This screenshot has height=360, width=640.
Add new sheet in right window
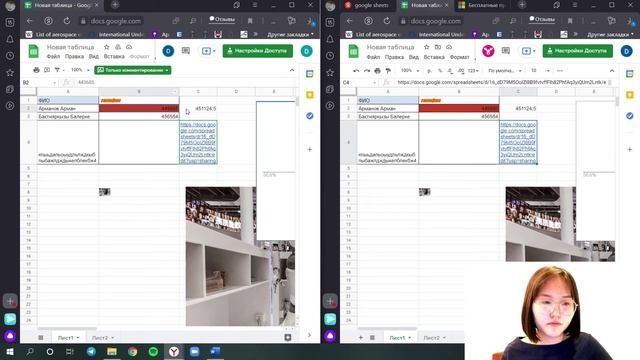[360, 338]
